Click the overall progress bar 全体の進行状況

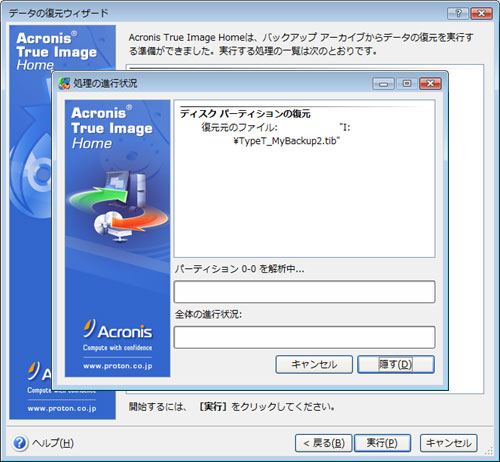pos(304,337)
